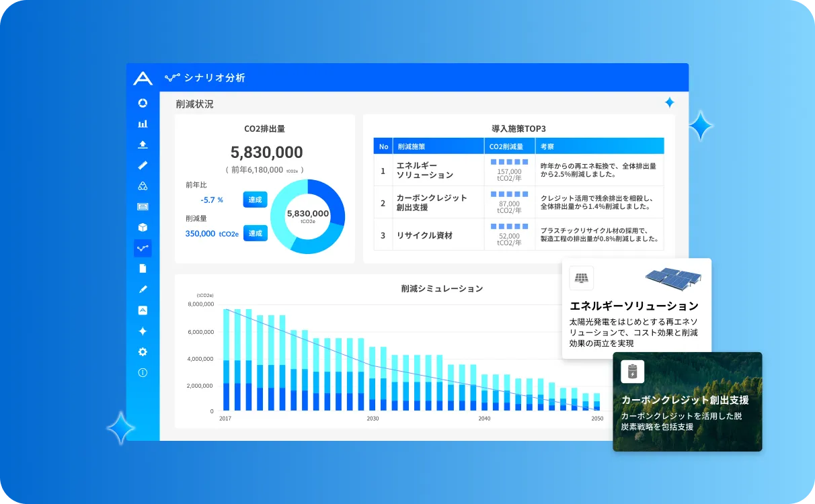The width and height of the screenshot is (815, 504).
Task: Click the 達成 button next to 削減量
Action: coord(255,233)
